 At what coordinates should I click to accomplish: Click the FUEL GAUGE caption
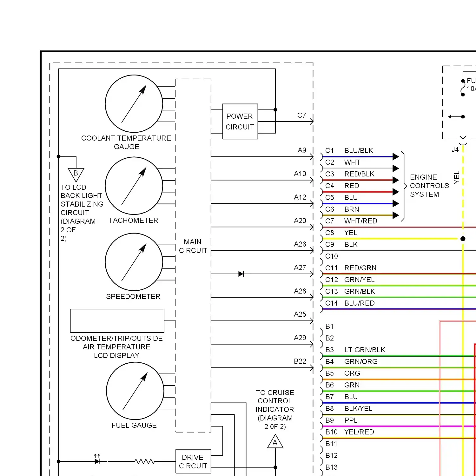134,425
